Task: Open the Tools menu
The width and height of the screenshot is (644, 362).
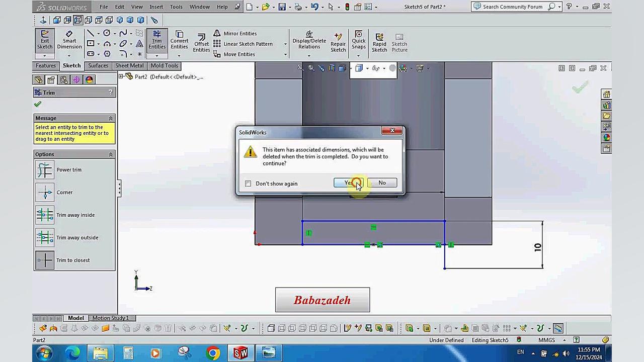Action: pyautogui.click(x=176, y=7)
